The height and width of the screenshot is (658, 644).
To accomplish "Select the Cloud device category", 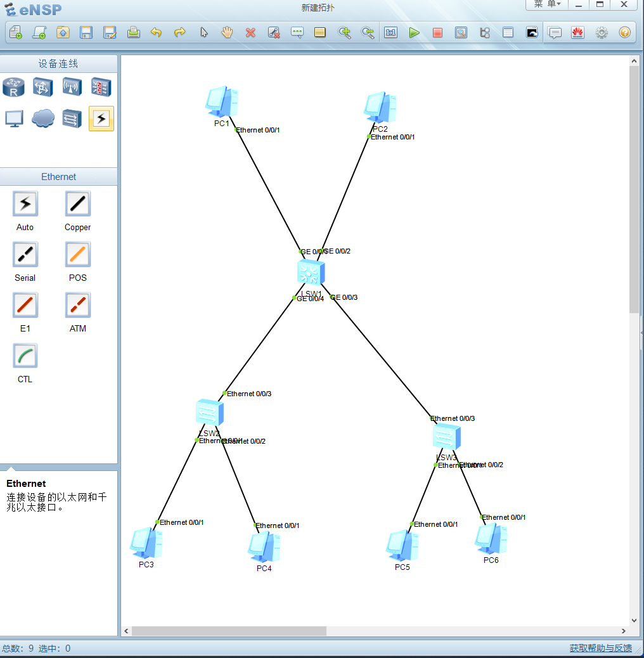I will pos(43,119).
